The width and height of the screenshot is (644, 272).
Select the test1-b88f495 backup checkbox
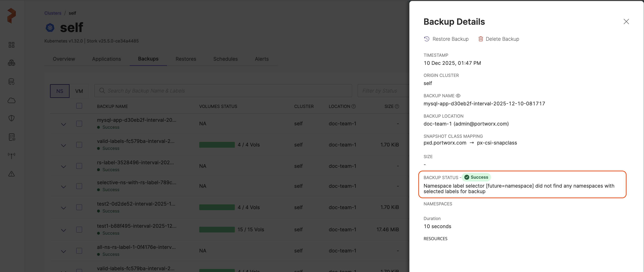coord(79,229)
